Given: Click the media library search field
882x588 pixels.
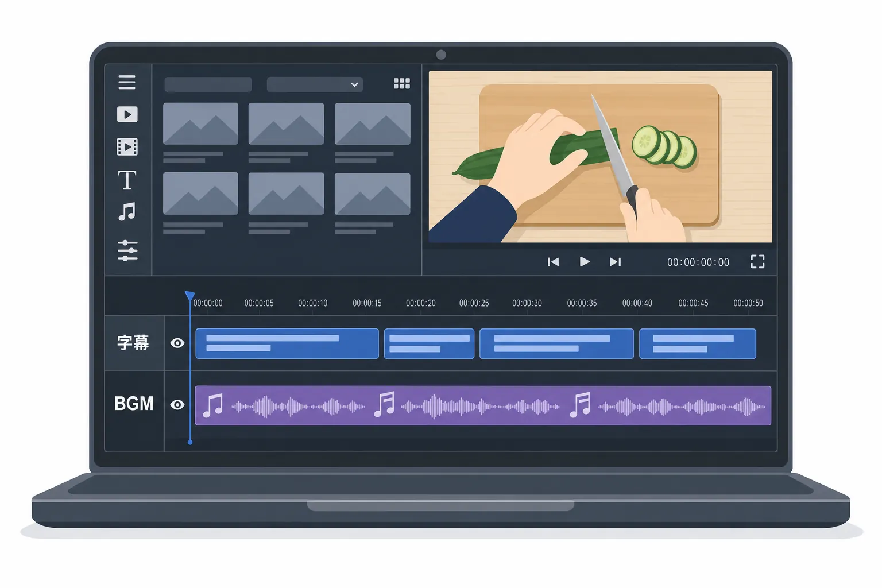Looking at the screenshot, I should tap(208, 84).
